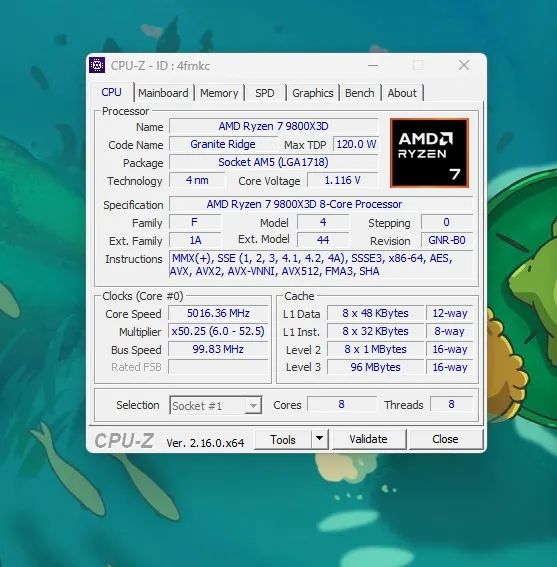Click the Specification 8-Core Processor field

pyautogui.click(x=321, y=204)
